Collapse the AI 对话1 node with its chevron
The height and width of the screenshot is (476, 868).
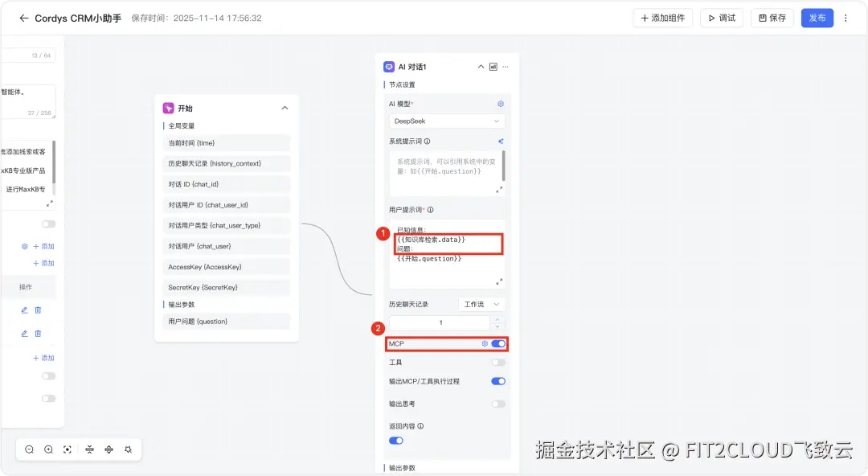click(481, 67)
